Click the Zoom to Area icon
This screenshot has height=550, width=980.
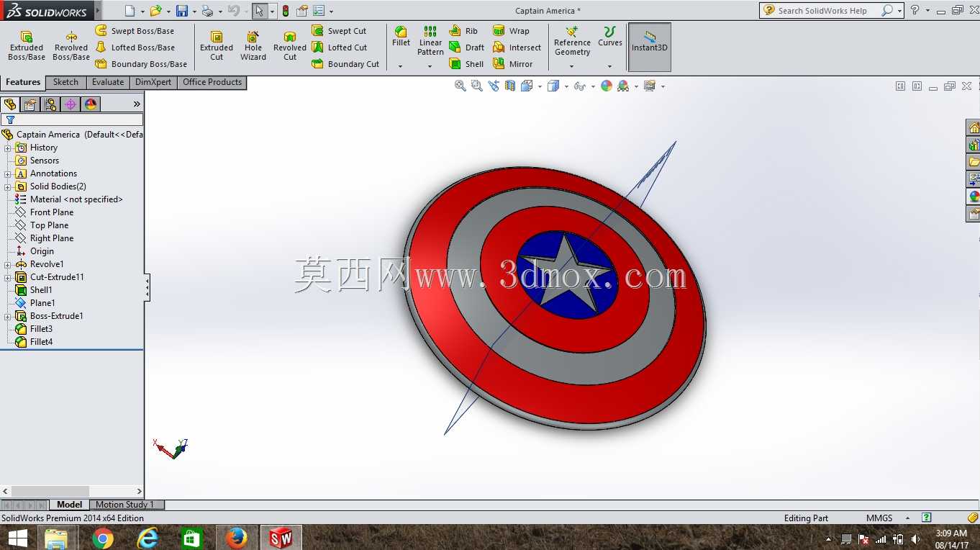476,86
